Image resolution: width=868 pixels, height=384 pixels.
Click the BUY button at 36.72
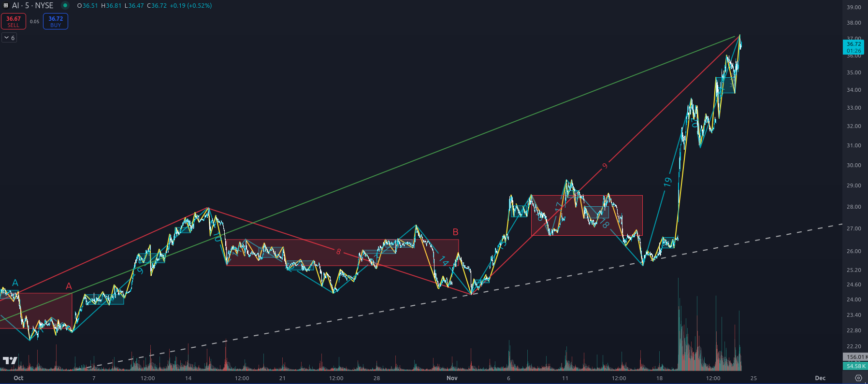(56, 21)
